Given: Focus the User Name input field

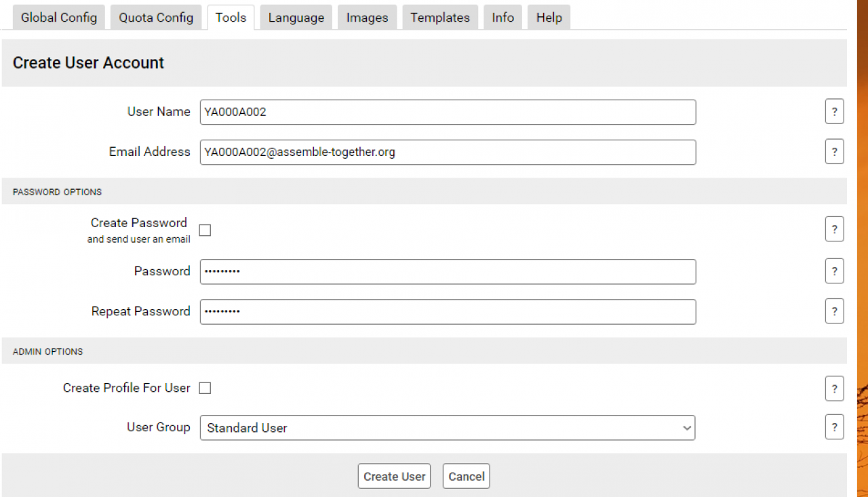Looking at the screenshot, I should coord(448,113).
